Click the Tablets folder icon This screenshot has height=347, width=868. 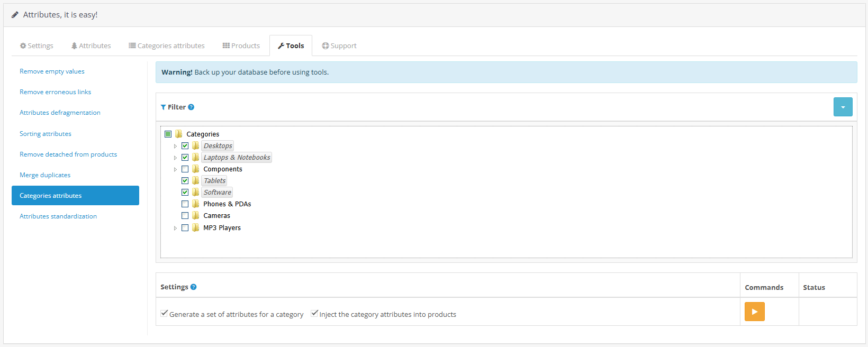click(196, 180)
